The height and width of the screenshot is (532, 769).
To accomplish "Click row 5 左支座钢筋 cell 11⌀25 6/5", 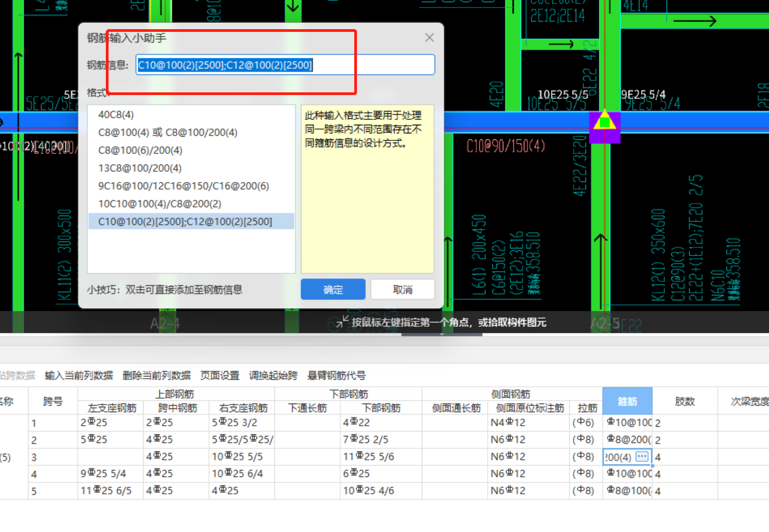I will [111, 491].
